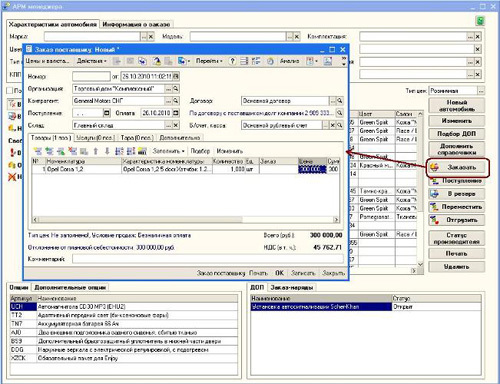The image size is (500, 384).
Task: Switch to the Тара (0 поз.) tab
Action: [137, 138]
